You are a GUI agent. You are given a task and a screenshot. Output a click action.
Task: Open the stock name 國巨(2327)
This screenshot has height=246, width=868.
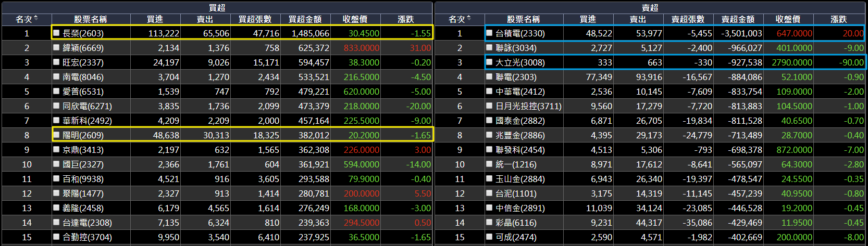click(83, 164)
